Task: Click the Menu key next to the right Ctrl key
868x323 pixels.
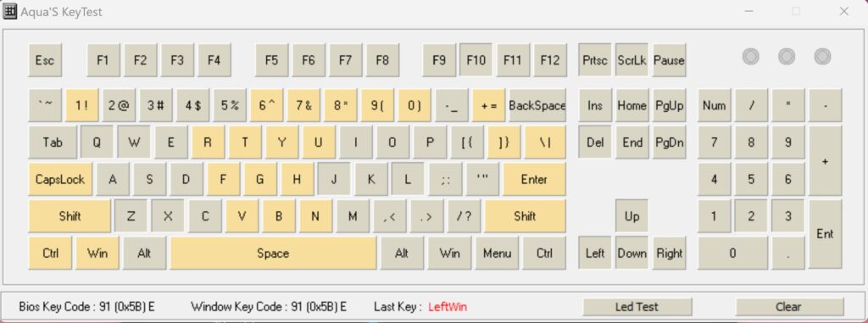Action: 497,253
